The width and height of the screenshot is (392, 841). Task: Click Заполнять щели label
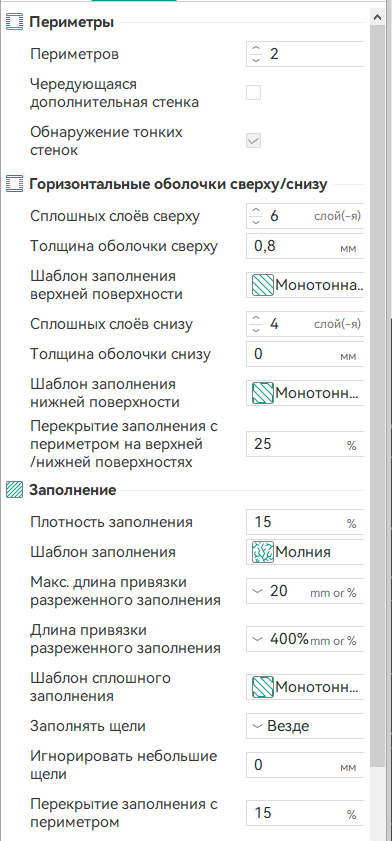(88, 726)
